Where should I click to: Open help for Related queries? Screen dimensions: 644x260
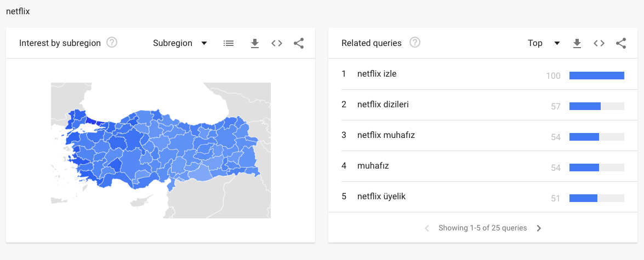(x=415, y=43)
